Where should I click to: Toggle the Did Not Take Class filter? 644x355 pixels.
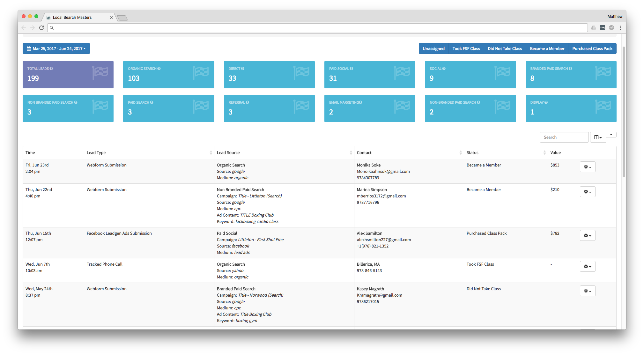505,48
